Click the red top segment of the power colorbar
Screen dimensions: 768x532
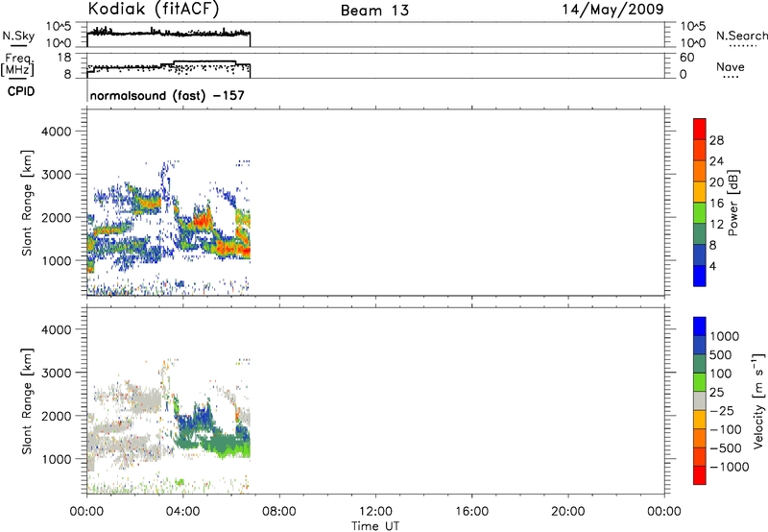pyautogui.click(x=700, y=129)
